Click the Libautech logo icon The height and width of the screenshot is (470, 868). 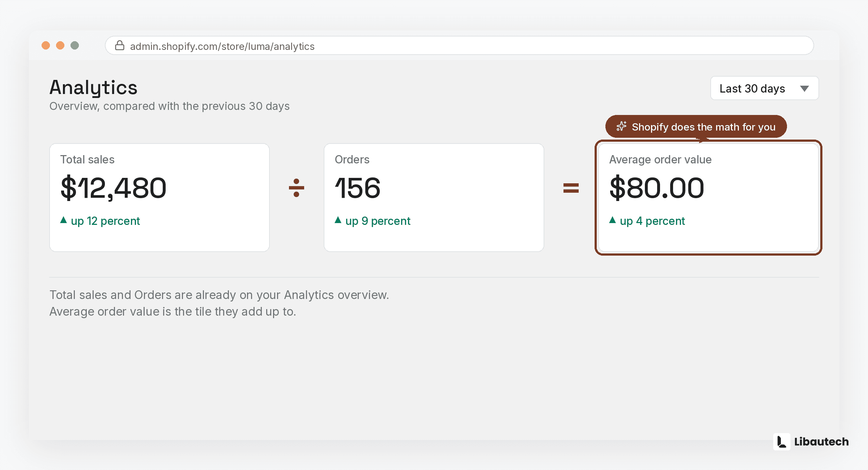point(782,441)
